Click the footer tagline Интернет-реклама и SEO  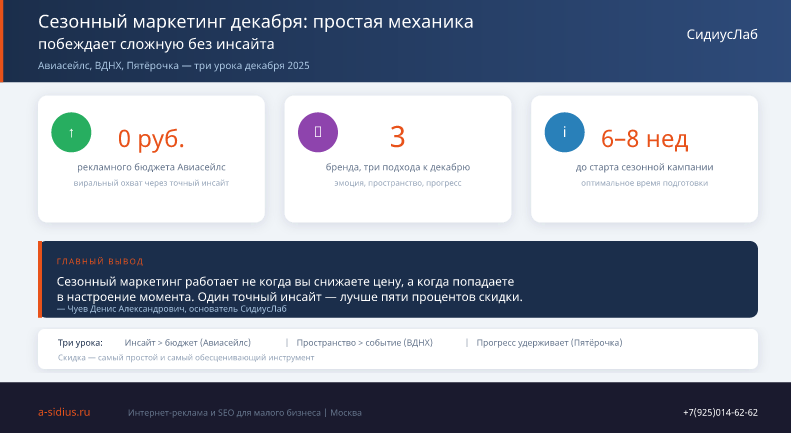point(245,413)
